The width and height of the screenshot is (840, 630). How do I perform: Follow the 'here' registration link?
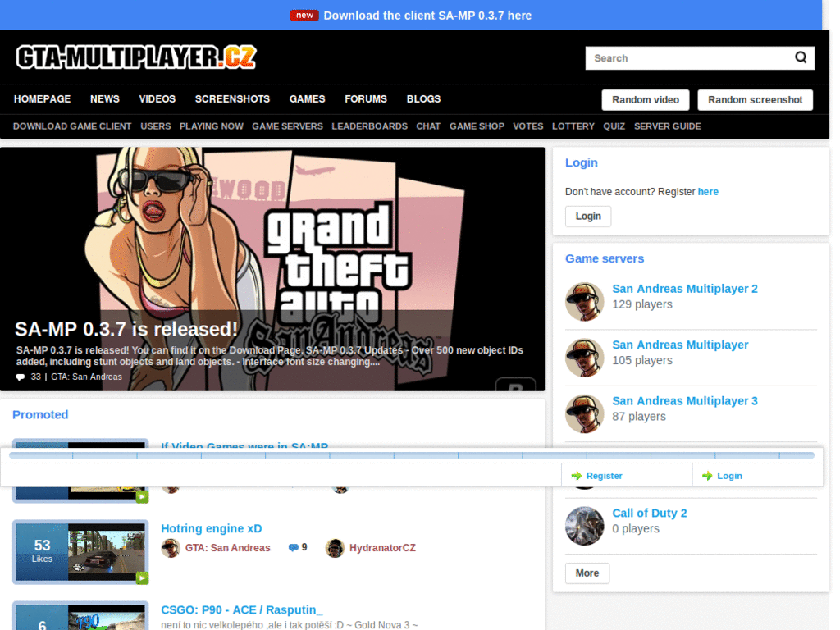708,192
